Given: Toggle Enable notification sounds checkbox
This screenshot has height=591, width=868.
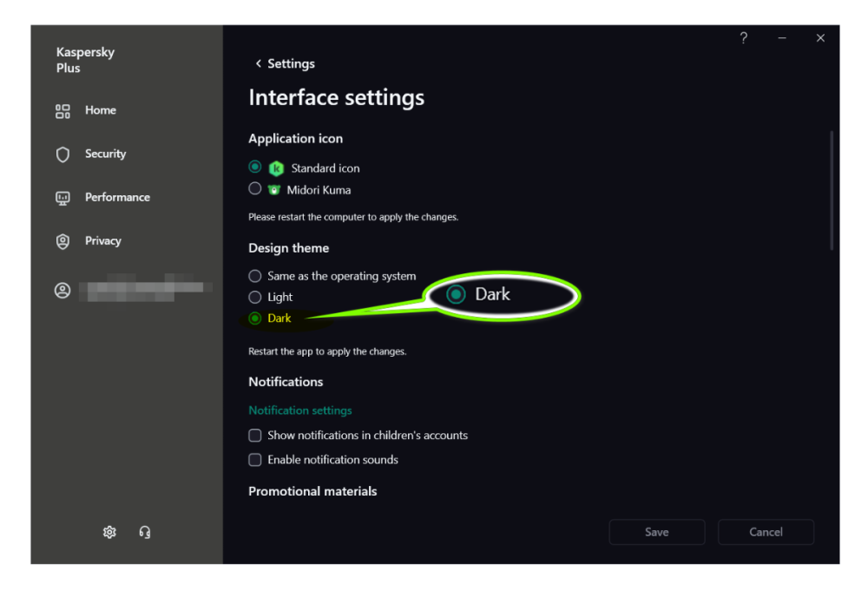Looking at the screenshot, I should [x=255, y=460].
